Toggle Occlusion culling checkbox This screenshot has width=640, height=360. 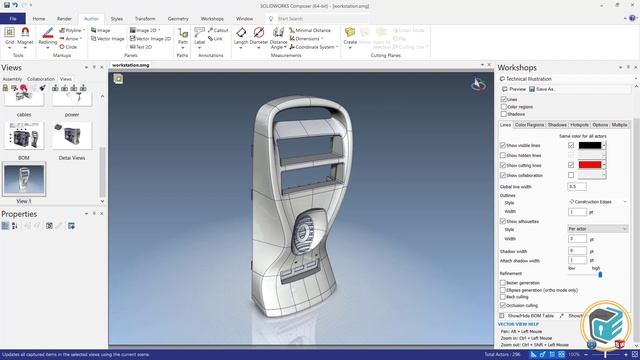pyautogui.click(x=503, y=305)
